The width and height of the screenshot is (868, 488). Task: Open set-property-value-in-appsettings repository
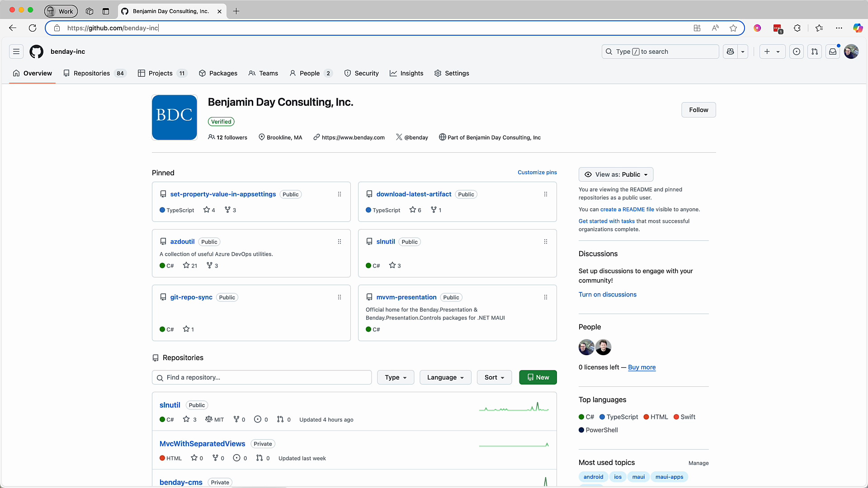pos(223,194)
